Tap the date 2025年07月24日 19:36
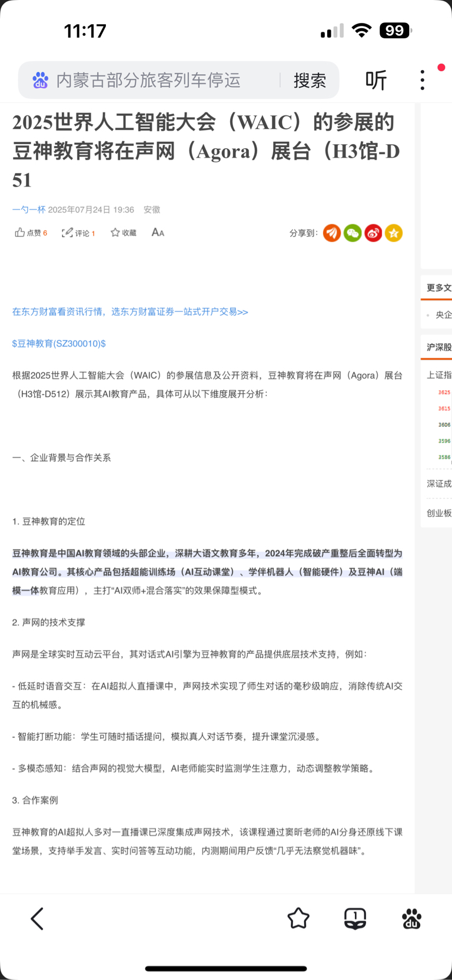The width and height of the screenshot is (452, 980). (91, 210)
